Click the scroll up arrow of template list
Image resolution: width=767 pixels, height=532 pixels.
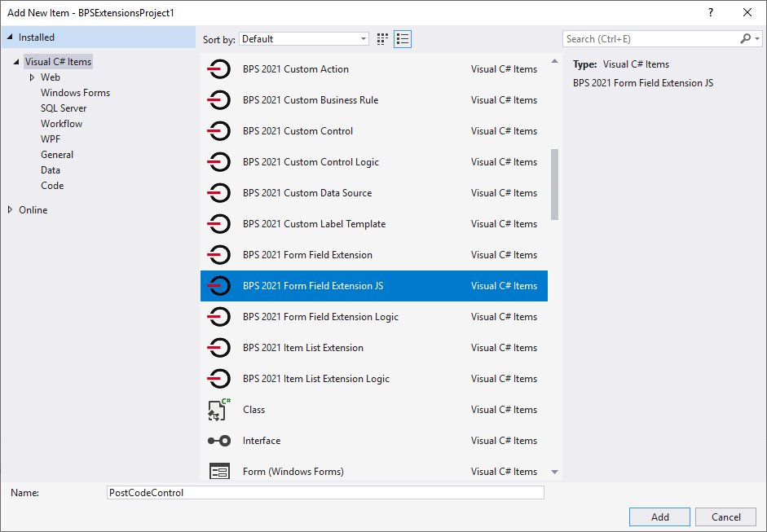(554, 61)
